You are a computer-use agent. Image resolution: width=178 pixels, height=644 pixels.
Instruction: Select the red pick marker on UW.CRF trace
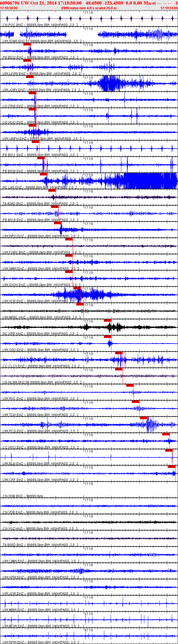tap(172, 467)
